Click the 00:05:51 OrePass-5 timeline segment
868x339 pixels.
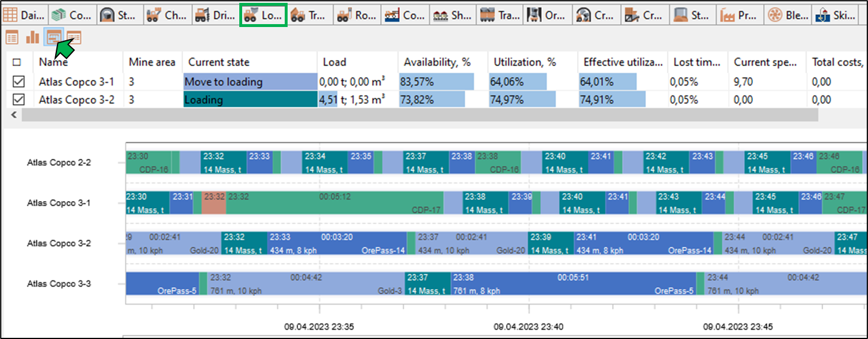(573, 283)
